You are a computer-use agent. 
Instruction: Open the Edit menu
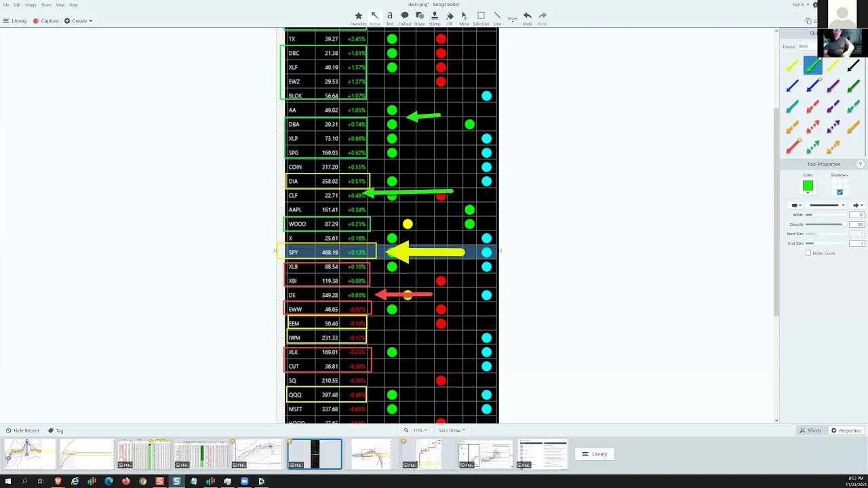pyautogui.click(x=17, y=5)
